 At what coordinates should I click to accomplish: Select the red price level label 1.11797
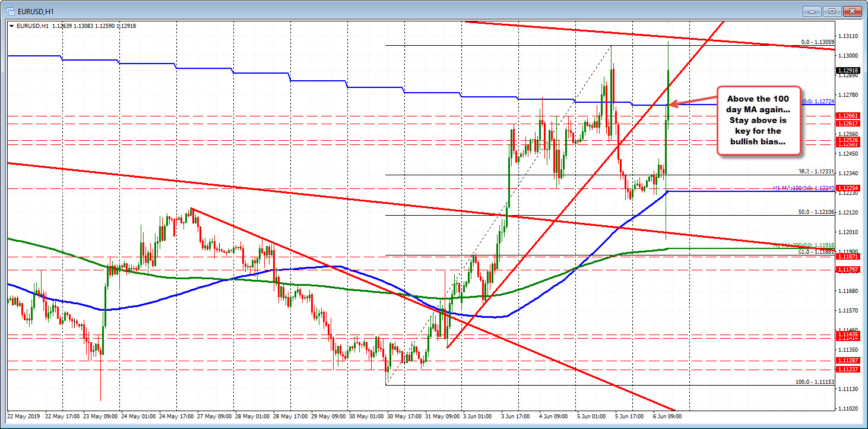[x=847, y=270]
